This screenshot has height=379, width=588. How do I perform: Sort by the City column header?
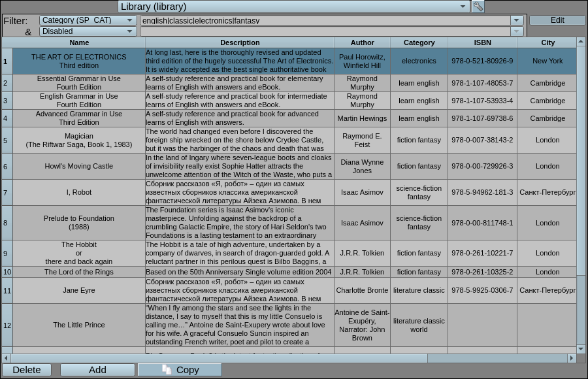(547, 42)
